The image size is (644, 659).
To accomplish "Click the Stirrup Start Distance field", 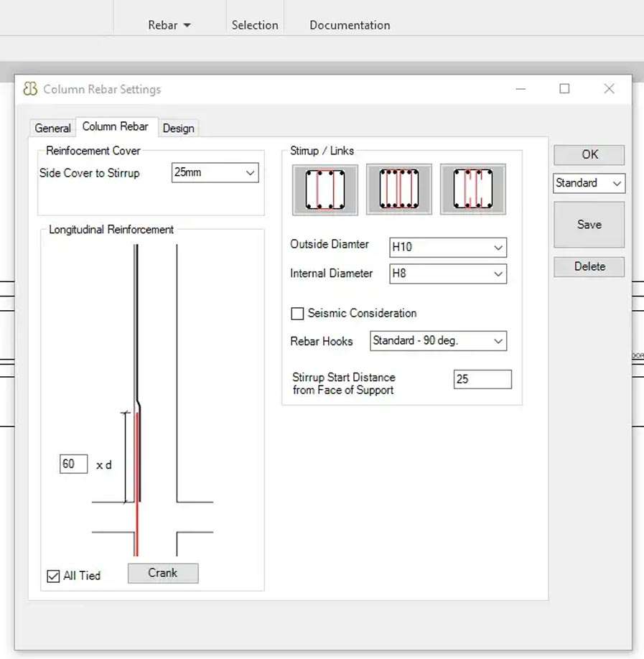I will (482, 379).
